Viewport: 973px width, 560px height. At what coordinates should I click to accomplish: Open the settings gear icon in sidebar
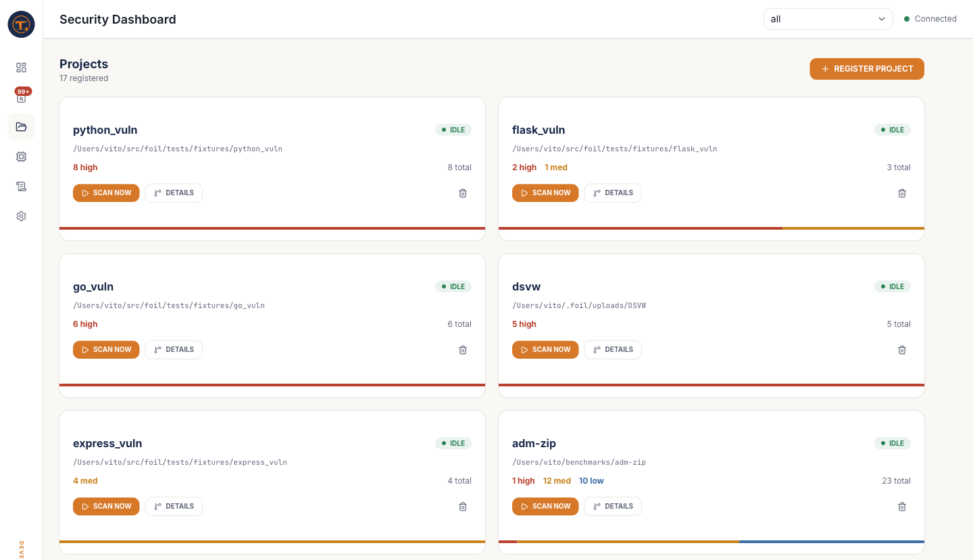pos(21,216)
